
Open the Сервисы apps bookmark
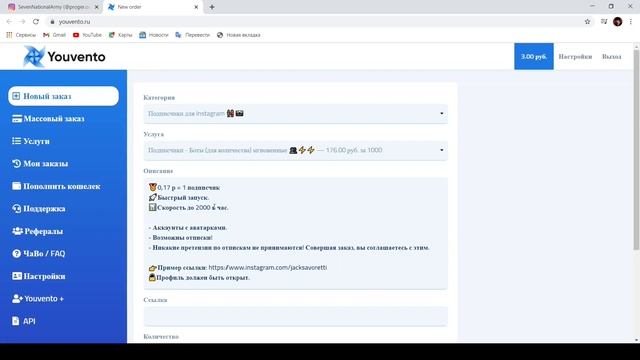click(21, 35)
